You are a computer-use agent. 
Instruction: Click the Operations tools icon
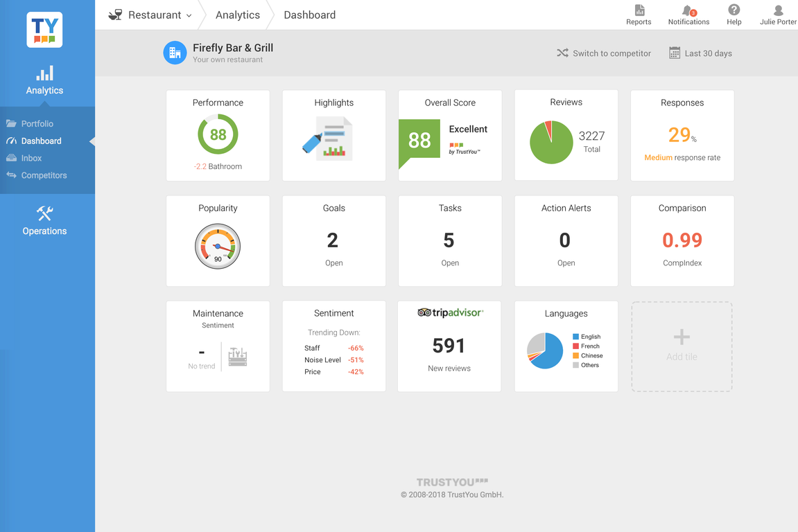(x=44, y=213)
